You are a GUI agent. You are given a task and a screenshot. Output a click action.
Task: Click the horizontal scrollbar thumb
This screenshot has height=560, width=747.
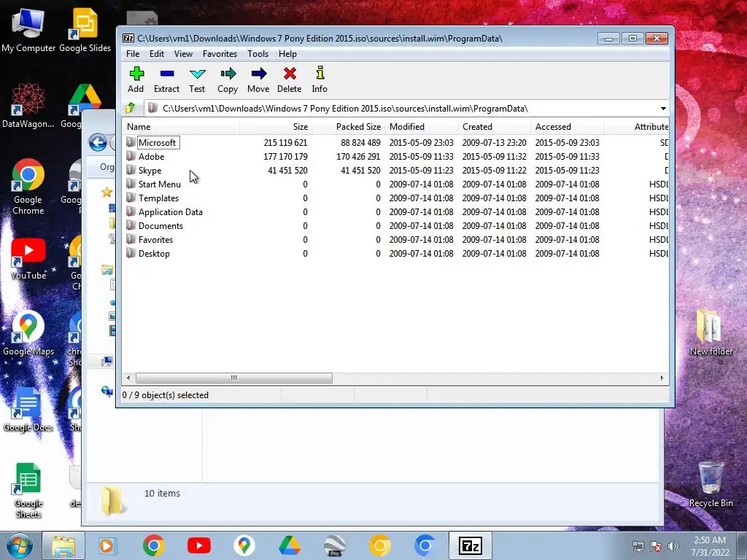234,378
